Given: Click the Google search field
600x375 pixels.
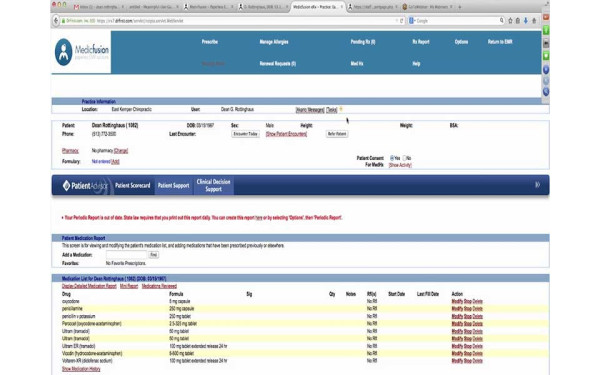Looking at the screenshot, I should point(457,21).
